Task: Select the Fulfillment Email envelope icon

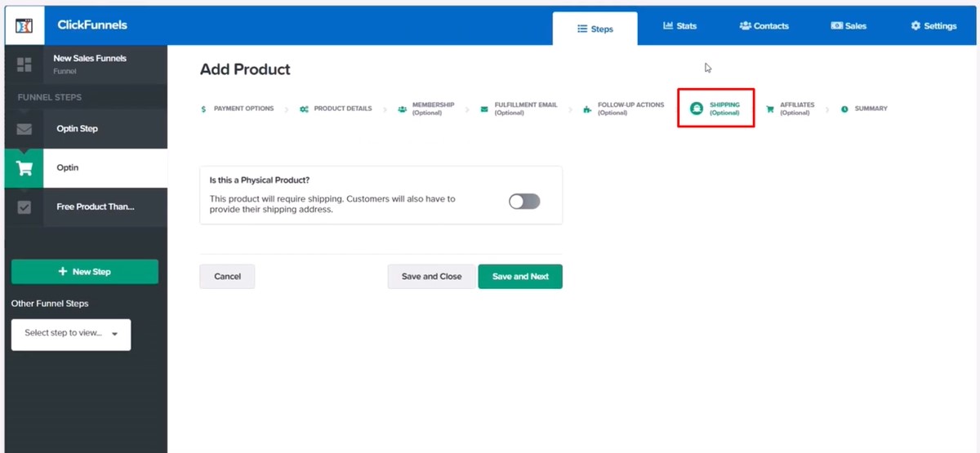Action: (x=484, y=109)
